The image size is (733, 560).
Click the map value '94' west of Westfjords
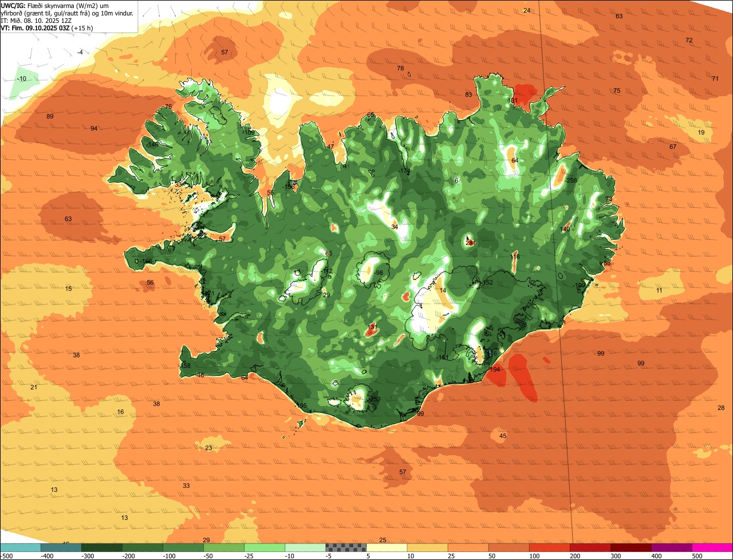(94, 128)
